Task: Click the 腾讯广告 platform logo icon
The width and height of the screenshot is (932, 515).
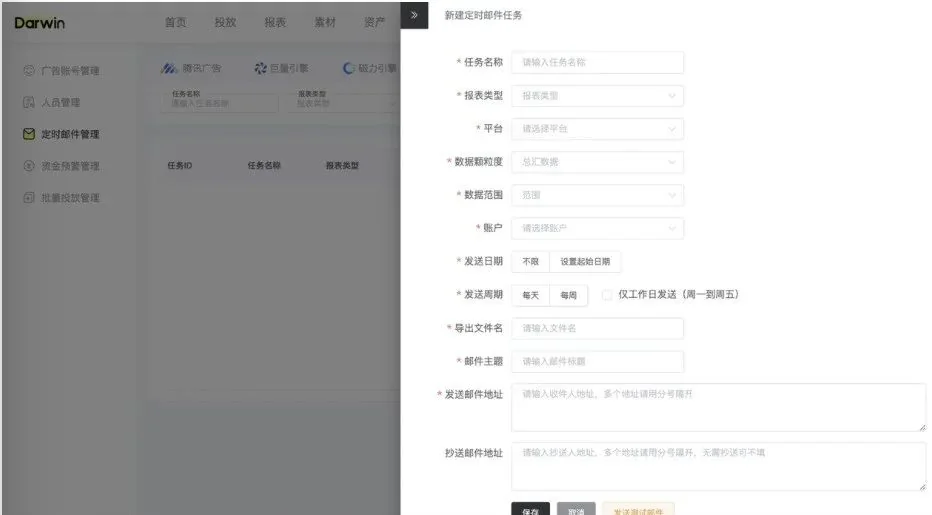Action: click(x=169, y=68)
